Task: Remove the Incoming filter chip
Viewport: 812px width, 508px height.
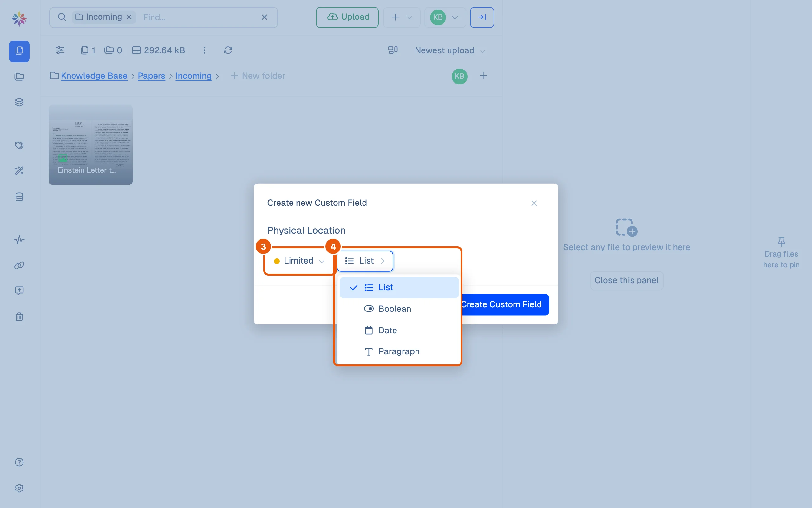Action: click(129, 17)
